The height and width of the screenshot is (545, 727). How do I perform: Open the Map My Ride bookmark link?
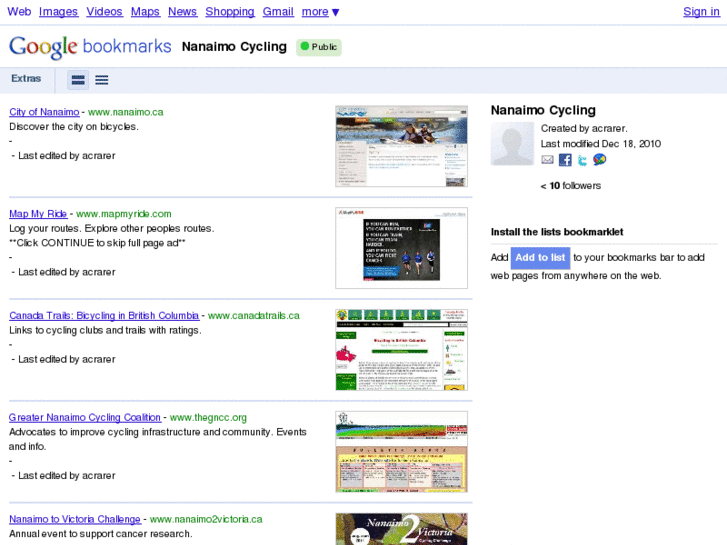(38, 214)
